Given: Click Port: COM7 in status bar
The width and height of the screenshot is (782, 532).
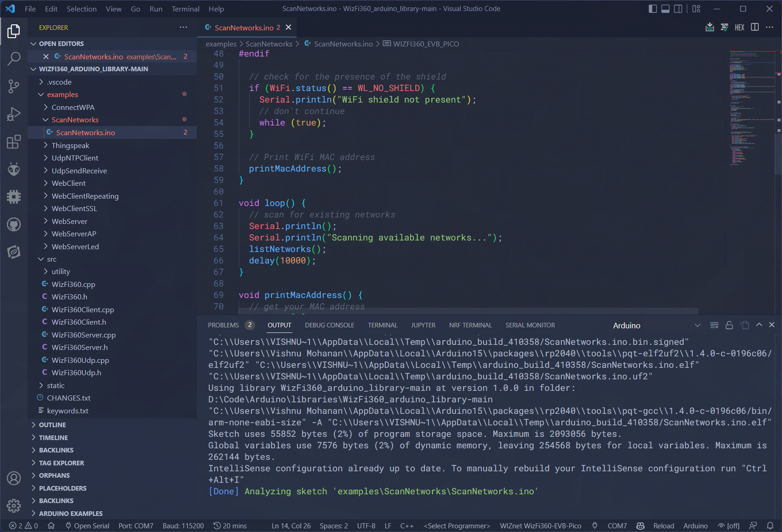Looking at the screenshot, I should [x=136, y=526].
